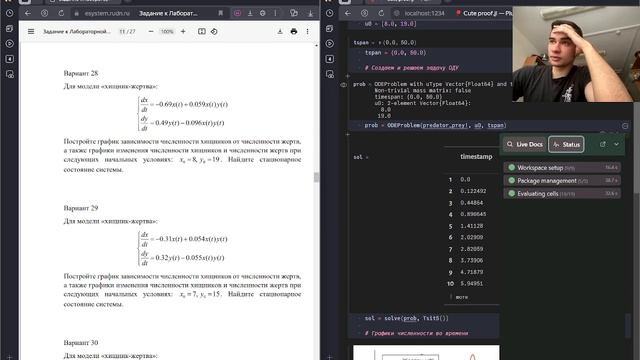Open downloads arrow at far right of left window
Screen dimensions: 640x360
click(x=310, y=13)
